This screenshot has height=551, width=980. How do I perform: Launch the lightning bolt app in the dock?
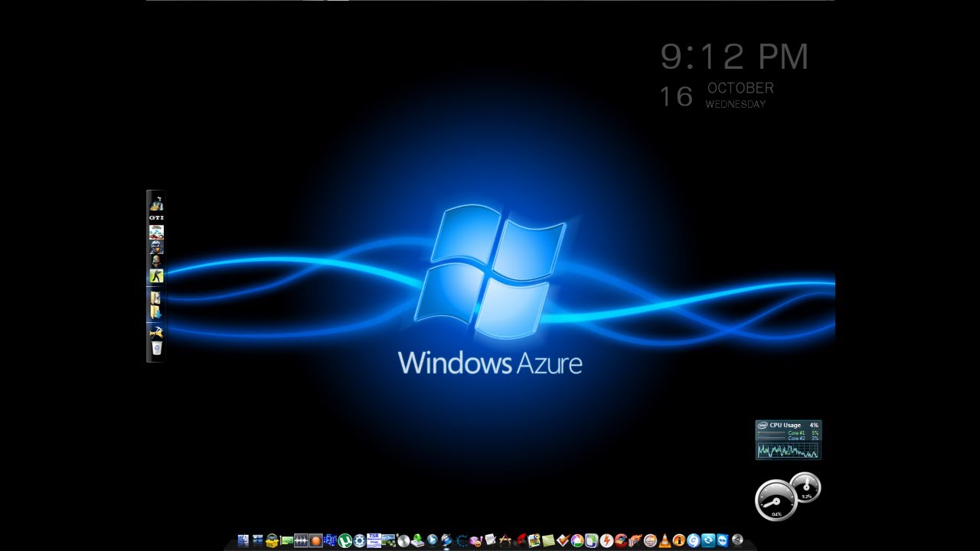click(606, 540)
